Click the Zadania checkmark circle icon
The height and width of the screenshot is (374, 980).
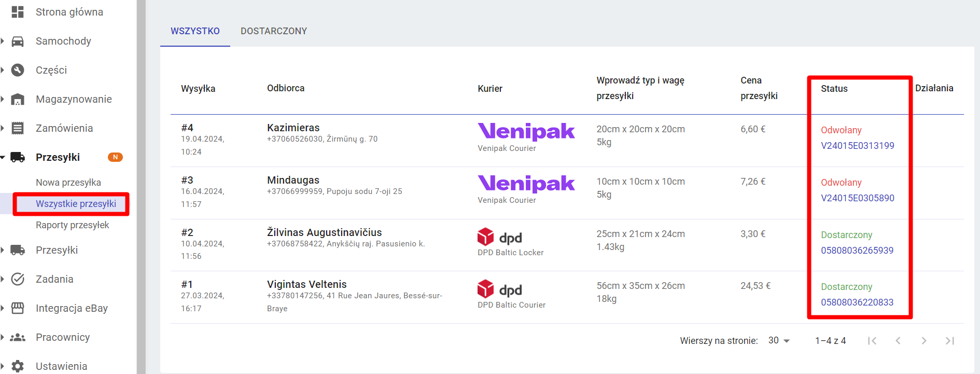18,279
